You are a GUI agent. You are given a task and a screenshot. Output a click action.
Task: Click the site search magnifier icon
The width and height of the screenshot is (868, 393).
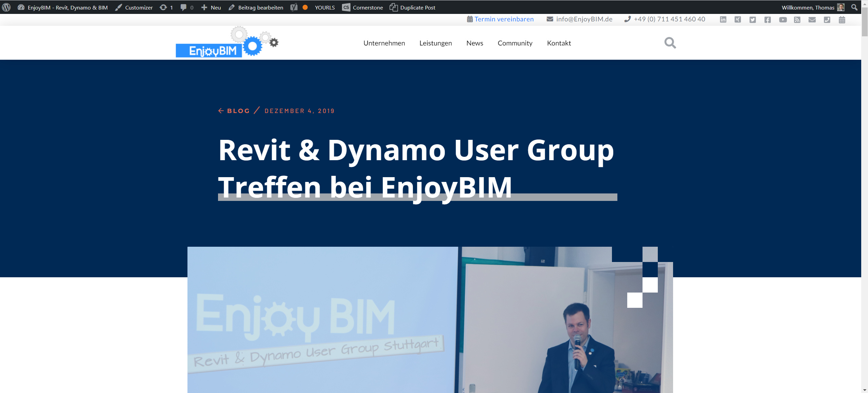670,43
